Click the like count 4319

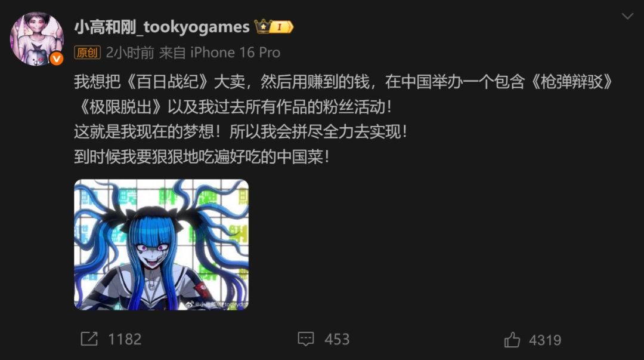click(x=545, y=340)
